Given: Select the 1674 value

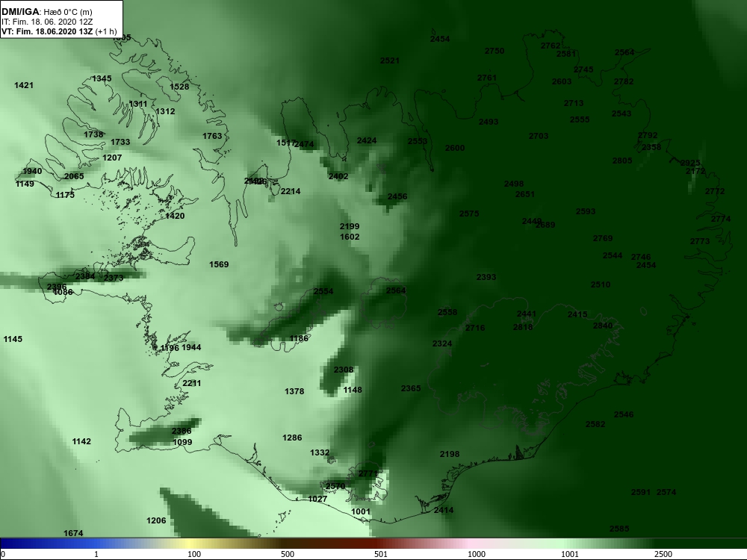Looking at the screenshot, I should click(73, 533).
